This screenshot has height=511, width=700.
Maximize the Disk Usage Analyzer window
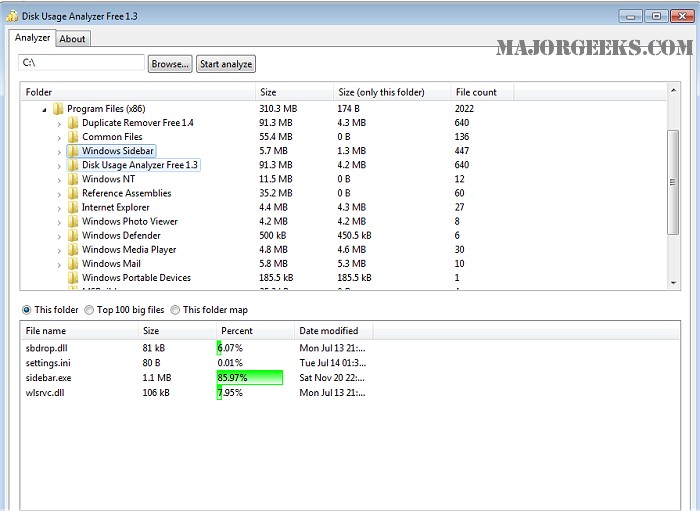point(656,17)
